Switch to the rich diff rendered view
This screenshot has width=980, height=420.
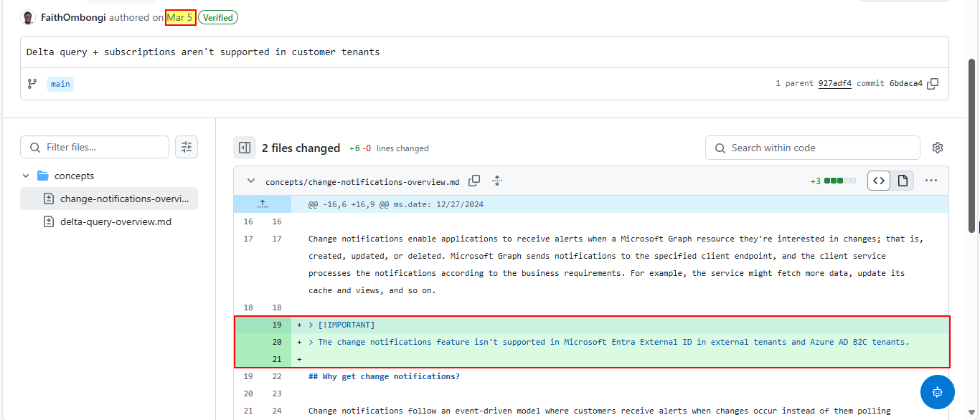(903, 180)
